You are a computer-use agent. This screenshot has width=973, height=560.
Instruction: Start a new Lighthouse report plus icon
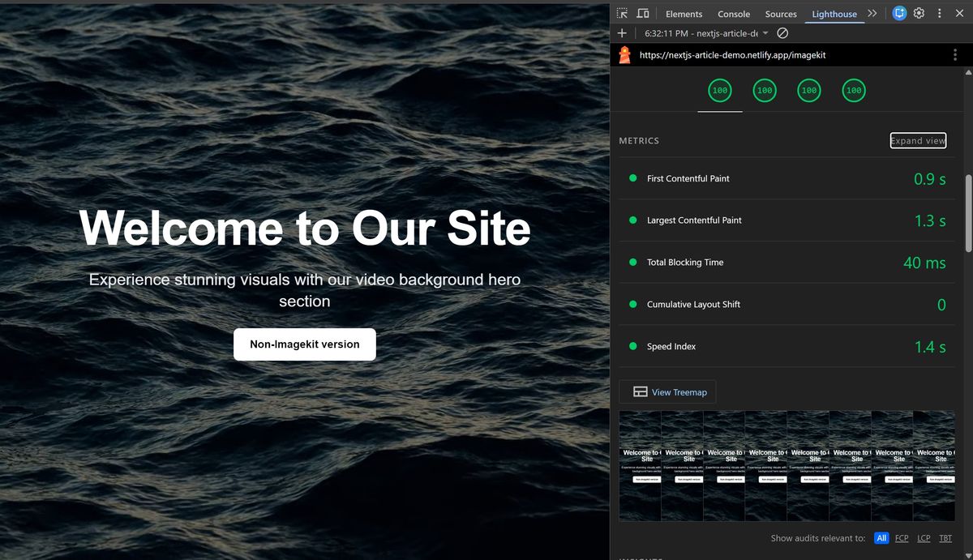622,33
